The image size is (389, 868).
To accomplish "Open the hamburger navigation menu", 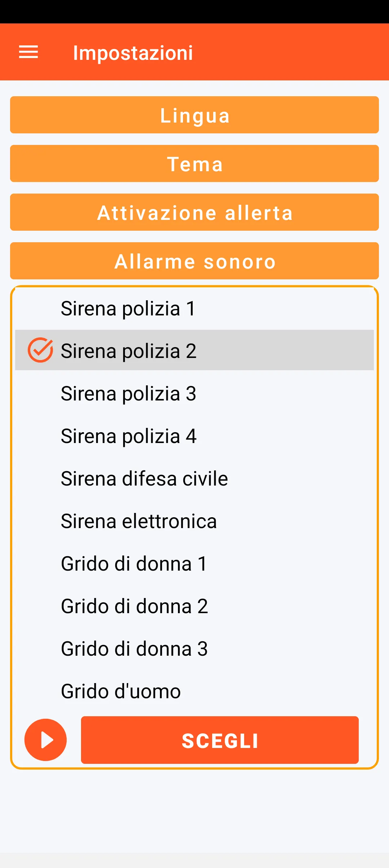I will tap(28, 52).
